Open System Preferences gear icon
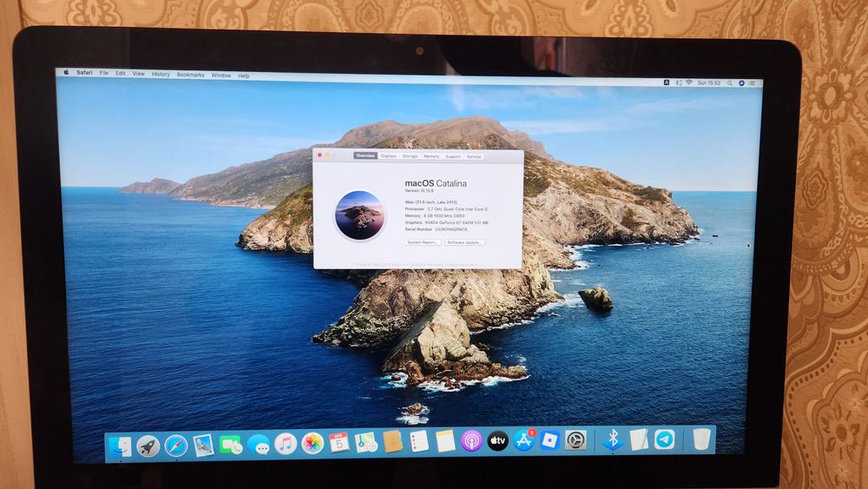 tap(575, 439)
